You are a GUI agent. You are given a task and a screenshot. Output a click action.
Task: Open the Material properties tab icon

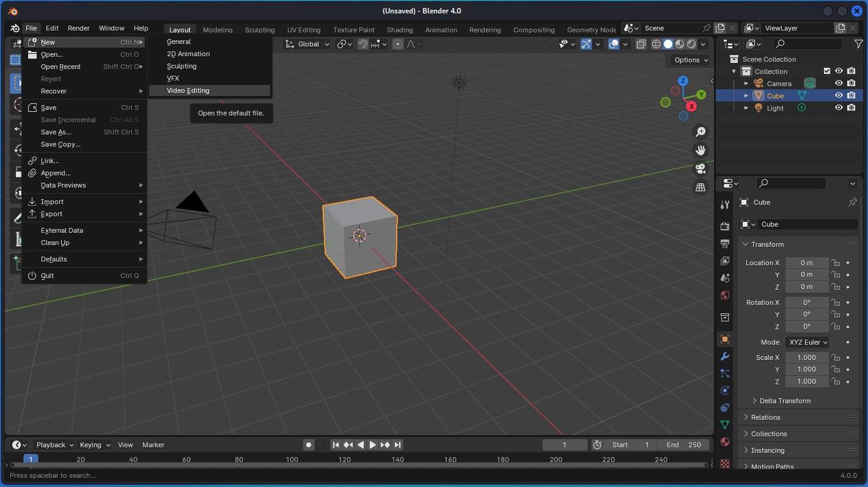click(725, 442)
